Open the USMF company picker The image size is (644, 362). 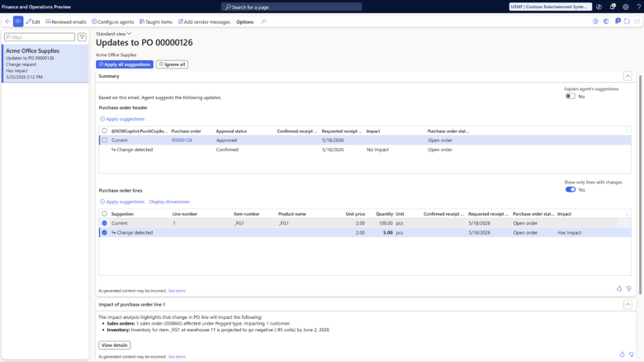point(551,7)
